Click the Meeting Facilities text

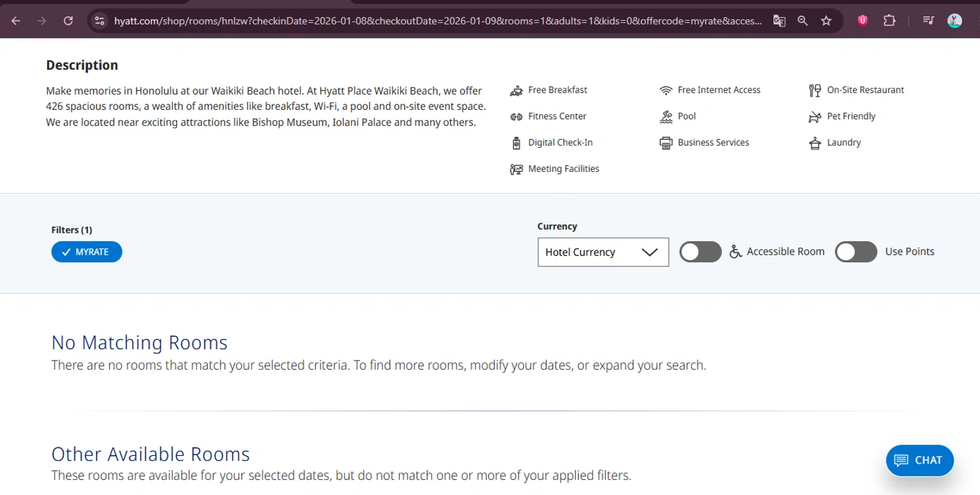coord(564,168)
